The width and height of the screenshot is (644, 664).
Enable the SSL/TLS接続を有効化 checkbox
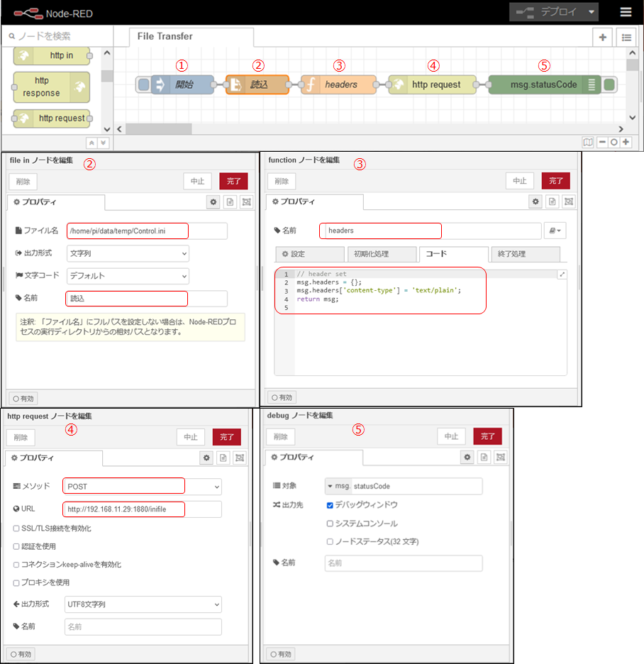coord(16,529)
